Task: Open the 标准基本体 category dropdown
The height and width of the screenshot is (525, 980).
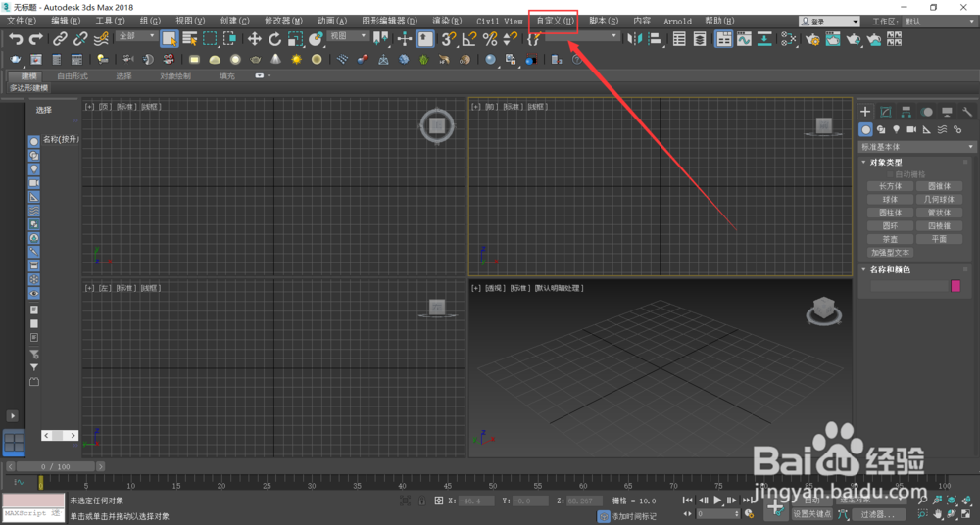Action: [x=916, y=147]
